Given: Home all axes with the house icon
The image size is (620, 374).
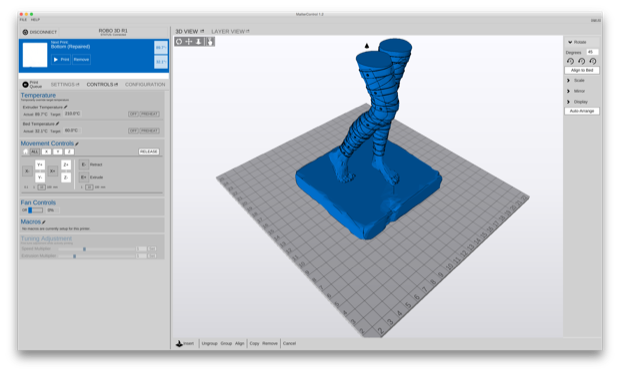Looking at the screenshot, I should point(26,151).
